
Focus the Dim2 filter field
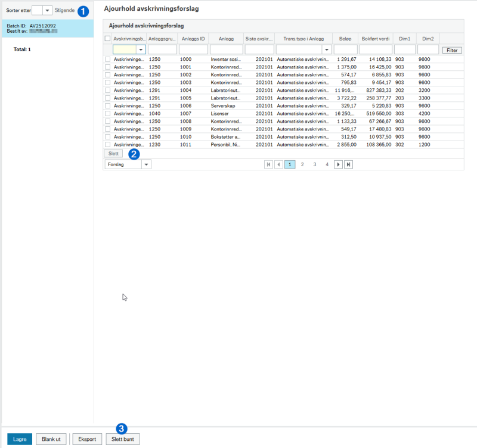click(428, 49)
